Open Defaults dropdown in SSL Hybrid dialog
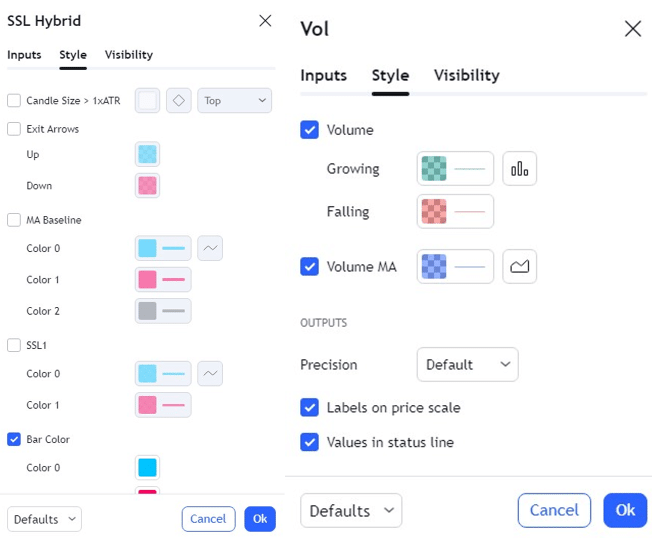The height and width of the screenshot is (538, 652). [x=44, y=519]
